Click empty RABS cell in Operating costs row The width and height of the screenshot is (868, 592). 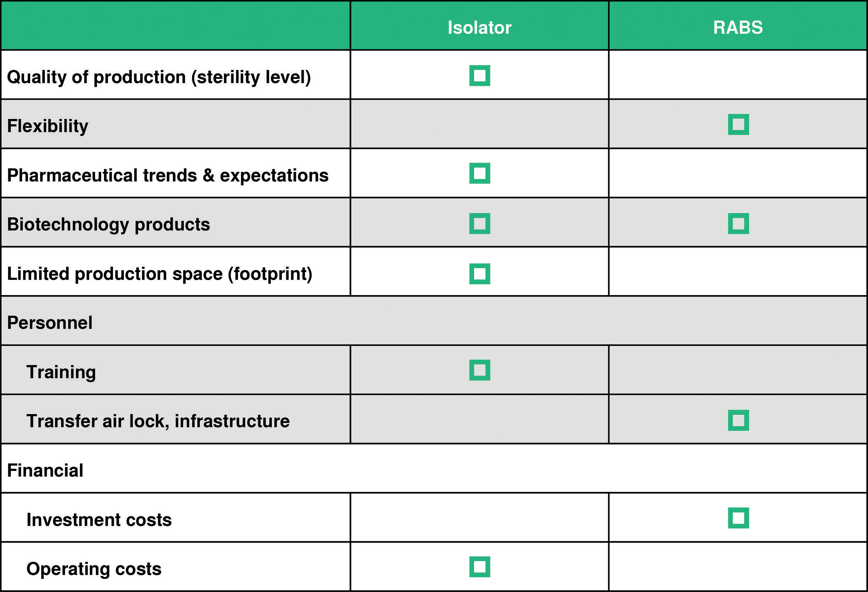coord(738,567)
